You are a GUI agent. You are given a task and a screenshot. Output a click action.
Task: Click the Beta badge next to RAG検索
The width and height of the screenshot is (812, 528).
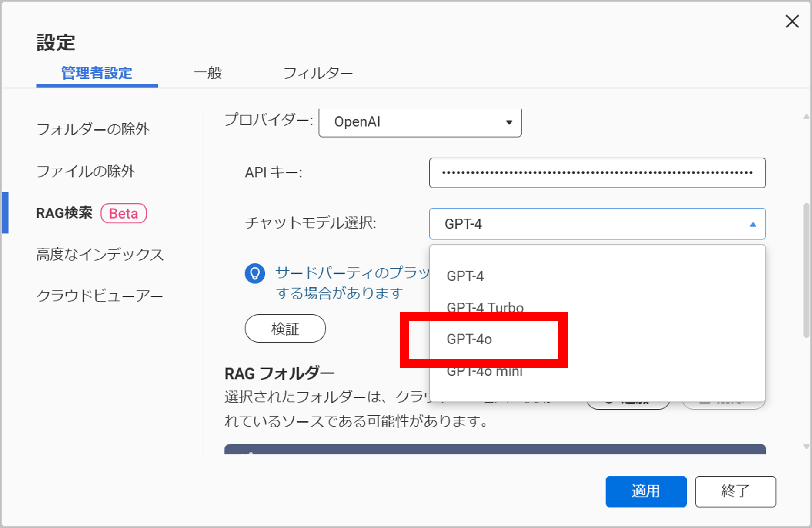(124, 213)
